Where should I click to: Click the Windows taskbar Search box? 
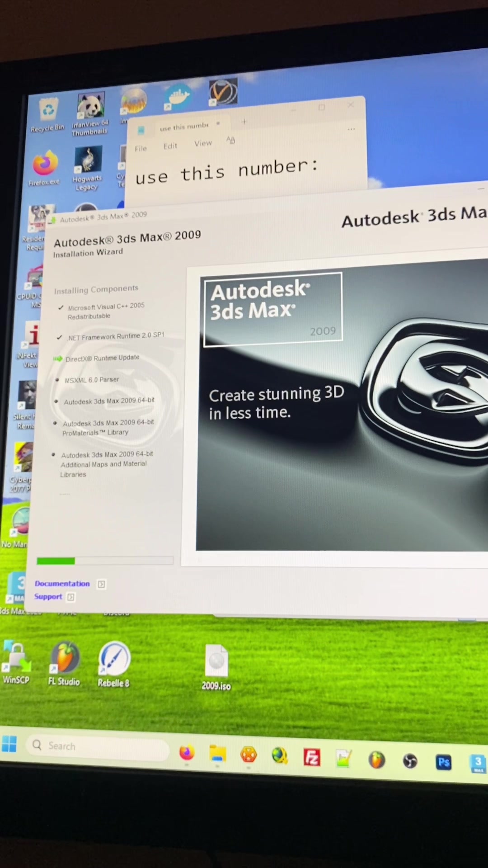pos(98,747)
